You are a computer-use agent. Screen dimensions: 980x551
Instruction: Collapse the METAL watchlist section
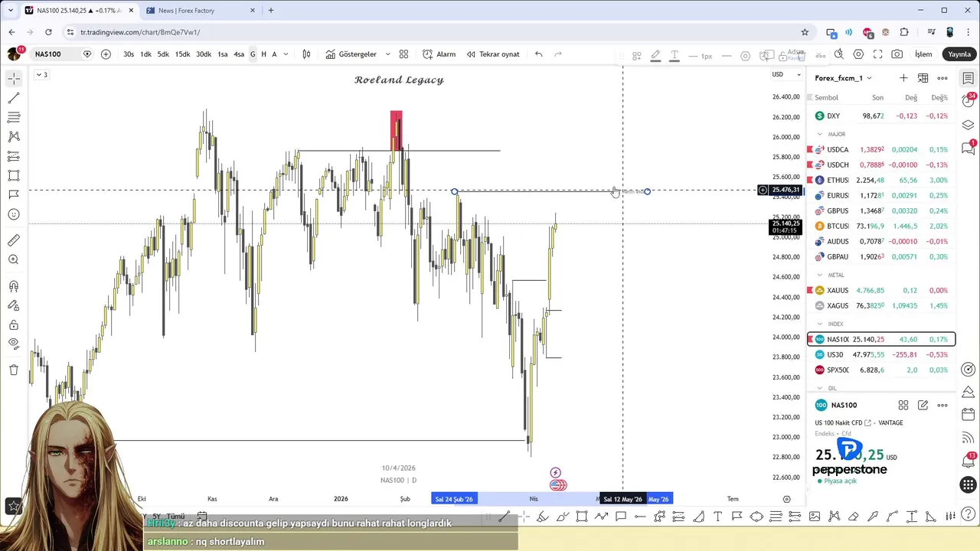pos(820,275)
